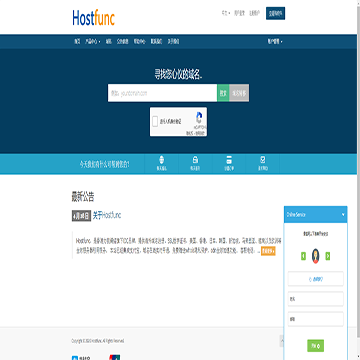Click the domain search input field
The height and width of the screenshot is (360, 360).
pyautogui.click(x=162, y=93)
